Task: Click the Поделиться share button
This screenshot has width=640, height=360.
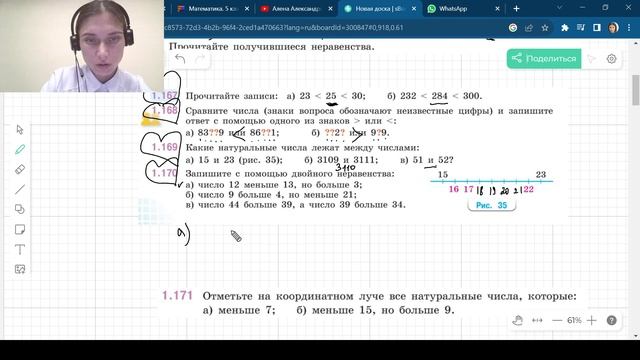Action: point(544,59)
